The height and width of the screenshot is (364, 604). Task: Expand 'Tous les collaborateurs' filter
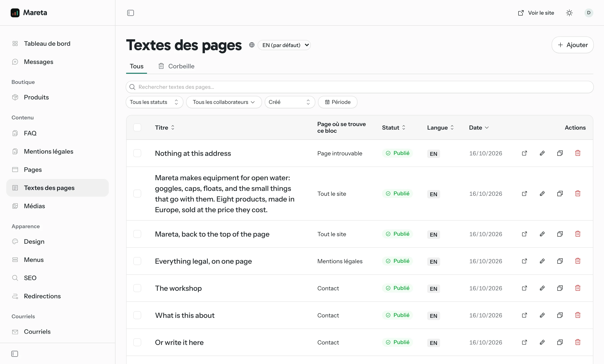coord(224,102)
